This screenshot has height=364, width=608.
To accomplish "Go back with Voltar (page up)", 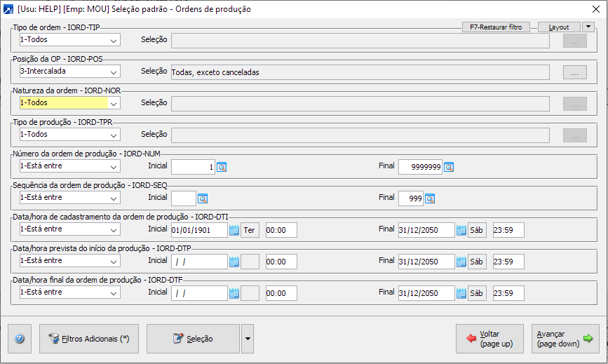I will click(x=489, y=339).
